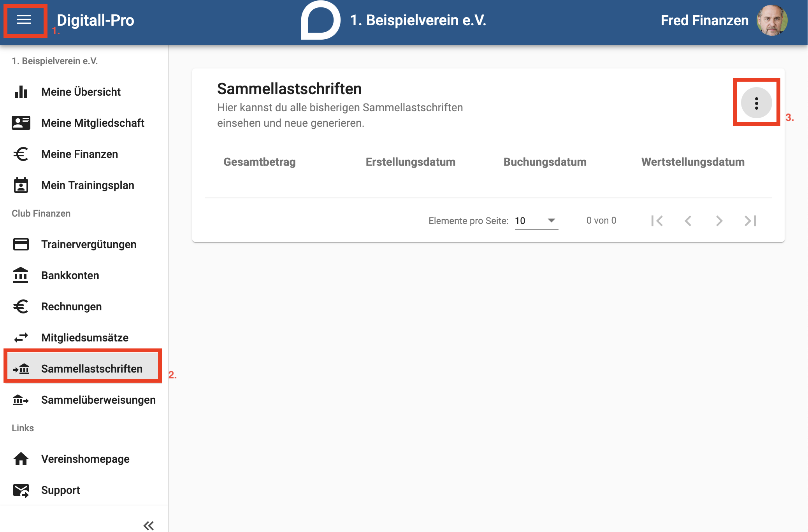Open the hamburger navigation menu

(x=24, y=20)
